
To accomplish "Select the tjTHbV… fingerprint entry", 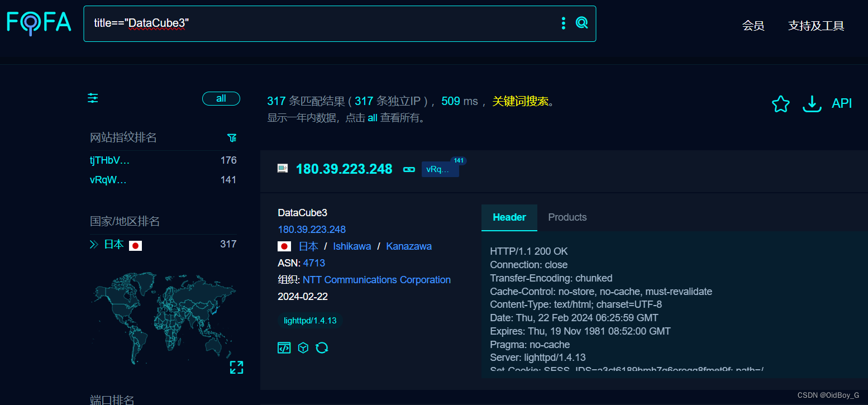I will click(109, 160).
